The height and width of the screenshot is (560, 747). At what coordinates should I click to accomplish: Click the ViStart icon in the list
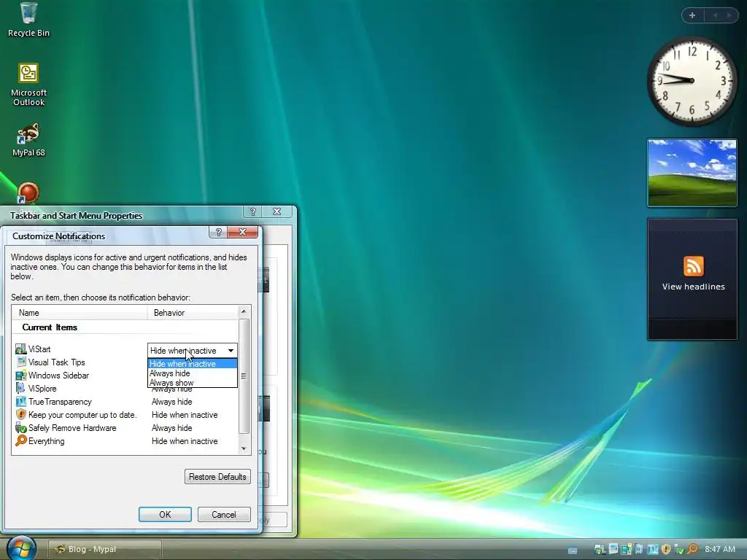(x=20, y=349)
